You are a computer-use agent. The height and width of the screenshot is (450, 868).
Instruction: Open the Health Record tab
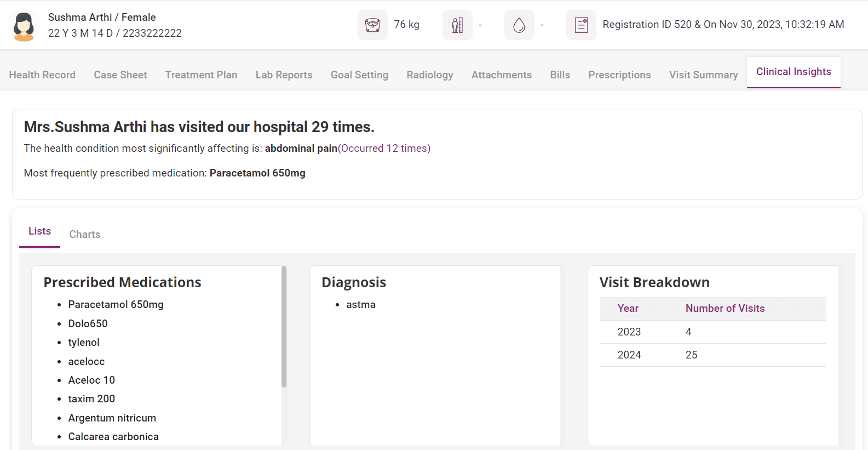42,75
